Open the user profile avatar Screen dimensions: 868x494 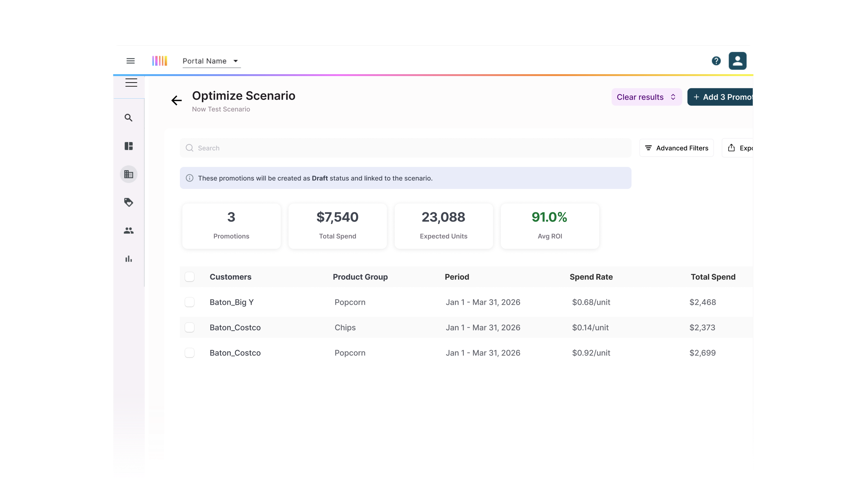point(737,61)
